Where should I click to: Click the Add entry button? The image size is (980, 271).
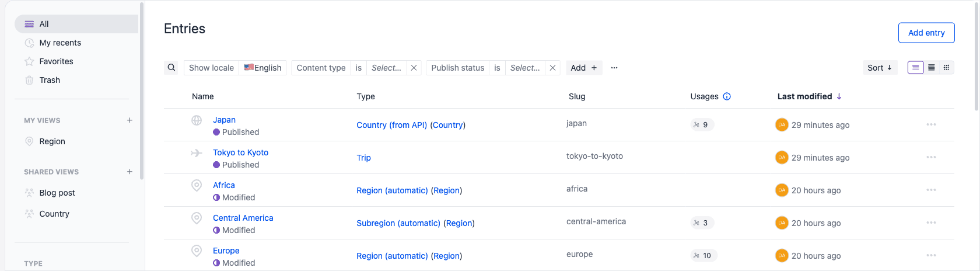[926, 33]
